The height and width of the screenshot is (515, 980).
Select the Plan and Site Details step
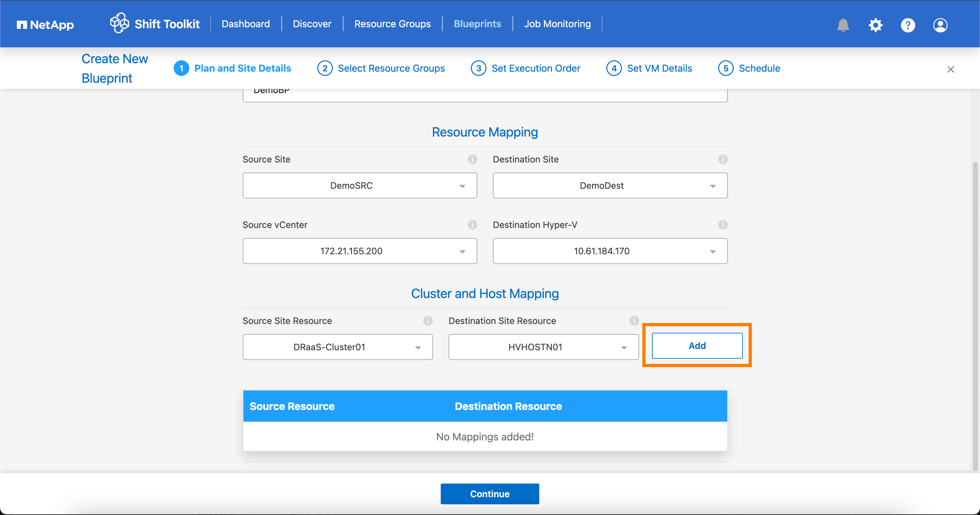coord(242,68)
